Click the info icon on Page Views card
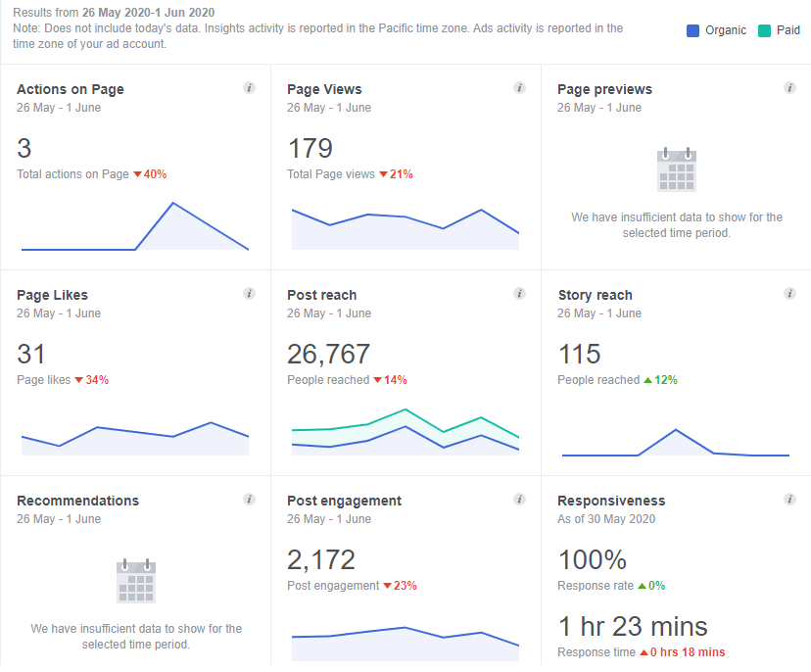This screenshot has width=811, height=672. (519, 87)
